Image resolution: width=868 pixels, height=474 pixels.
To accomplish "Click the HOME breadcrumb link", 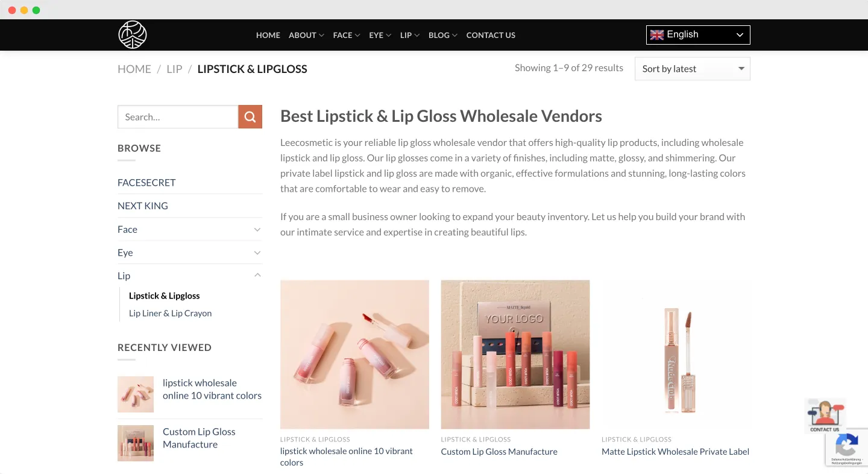I will coord(134,69).
